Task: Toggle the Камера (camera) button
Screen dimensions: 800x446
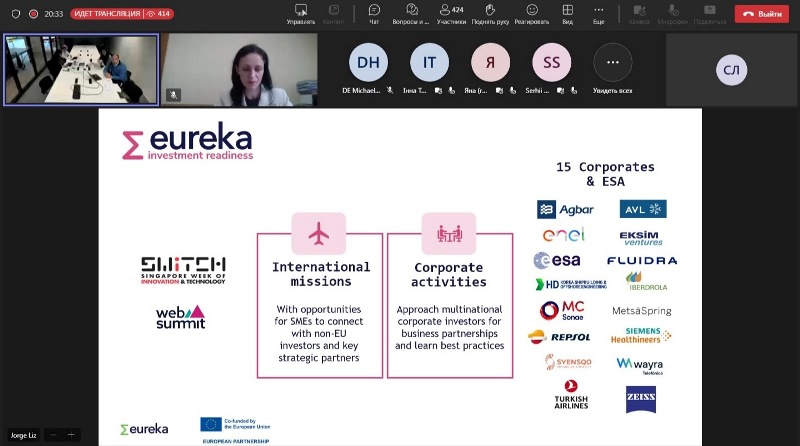Action: click(639, 14)
